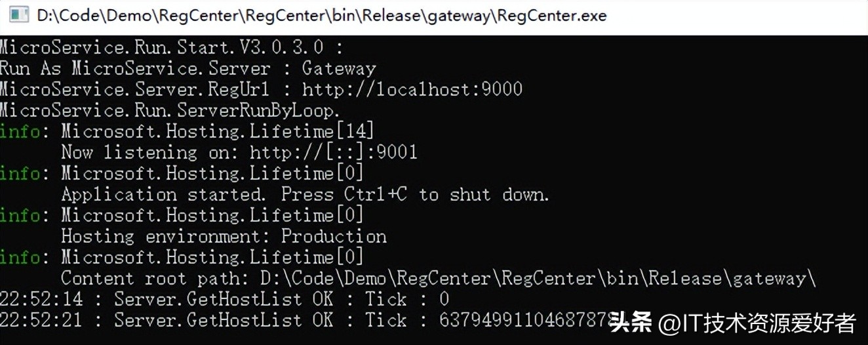
Task: Click the RegCenter.exe path in the title bar
Action: coord(321,15)
